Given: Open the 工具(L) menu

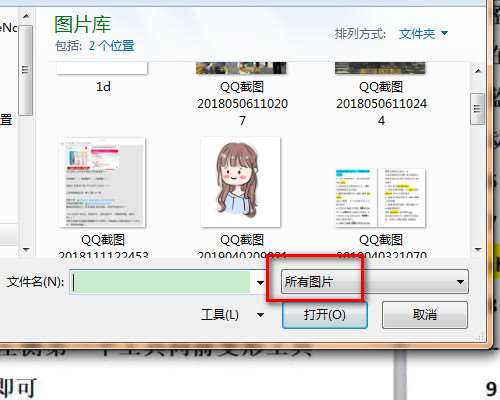Looking at the screenshot, I should (232, 315).
